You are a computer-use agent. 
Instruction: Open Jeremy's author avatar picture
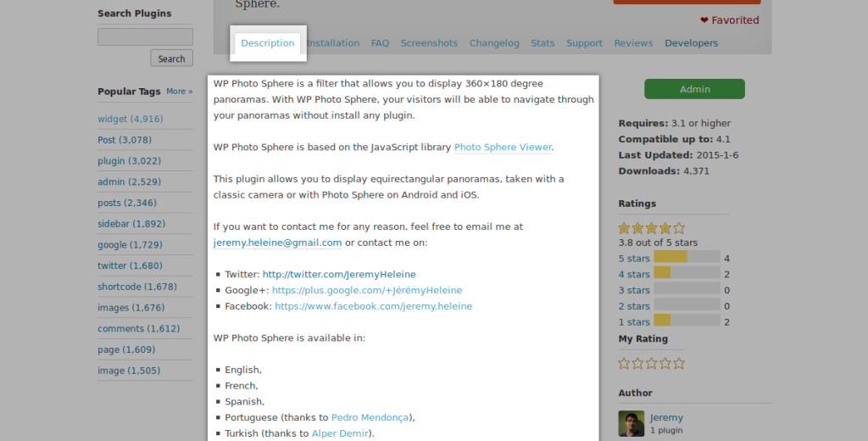click(631, 423)
